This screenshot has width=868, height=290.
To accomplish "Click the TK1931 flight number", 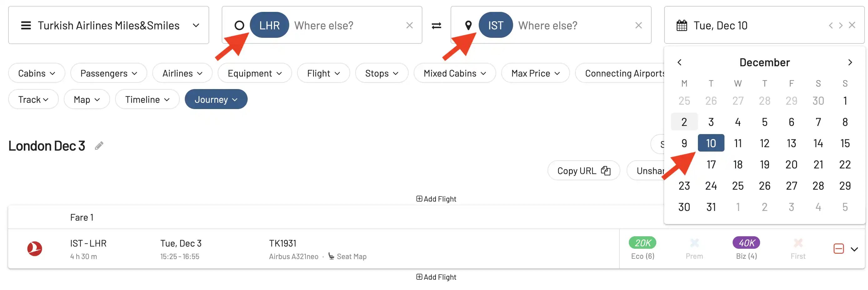I will click(x=282, y=243).
